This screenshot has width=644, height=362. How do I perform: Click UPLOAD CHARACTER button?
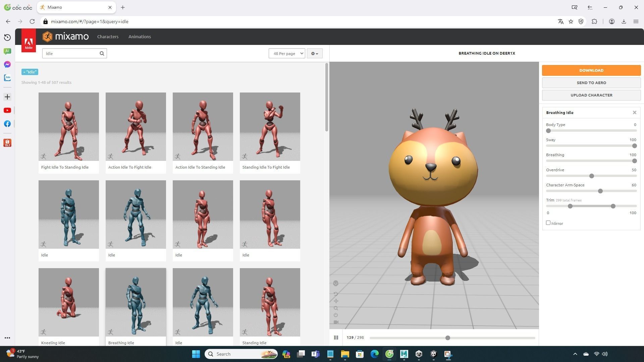click(x=591, y=95)
